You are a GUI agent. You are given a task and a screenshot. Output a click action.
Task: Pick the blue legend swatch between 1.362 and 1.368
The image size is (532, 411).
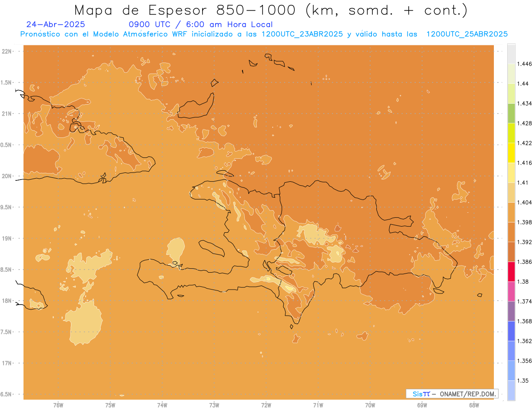511,331
